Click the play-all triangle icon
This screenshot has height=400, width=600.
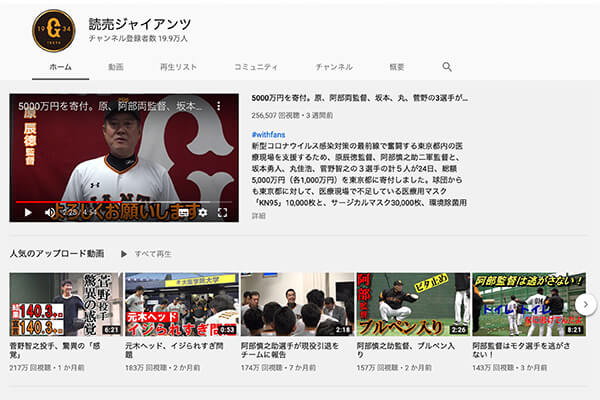pyautogui.click(x=124, y=254)
